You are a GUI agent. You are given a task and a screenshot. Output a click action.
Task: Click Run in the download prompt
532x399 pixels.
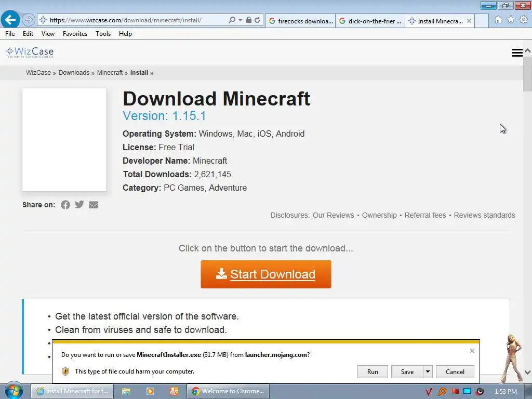(373, 372)
